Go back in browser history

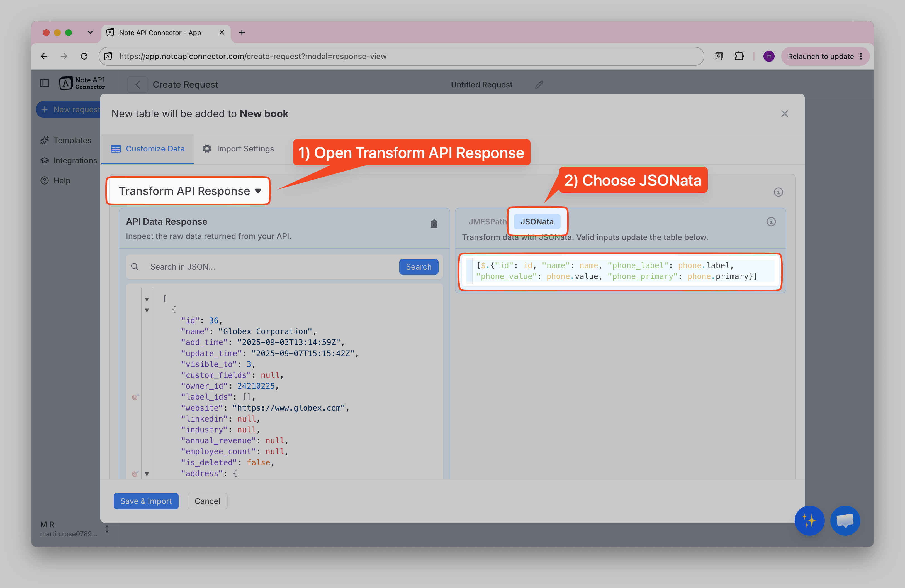(44, 56)
